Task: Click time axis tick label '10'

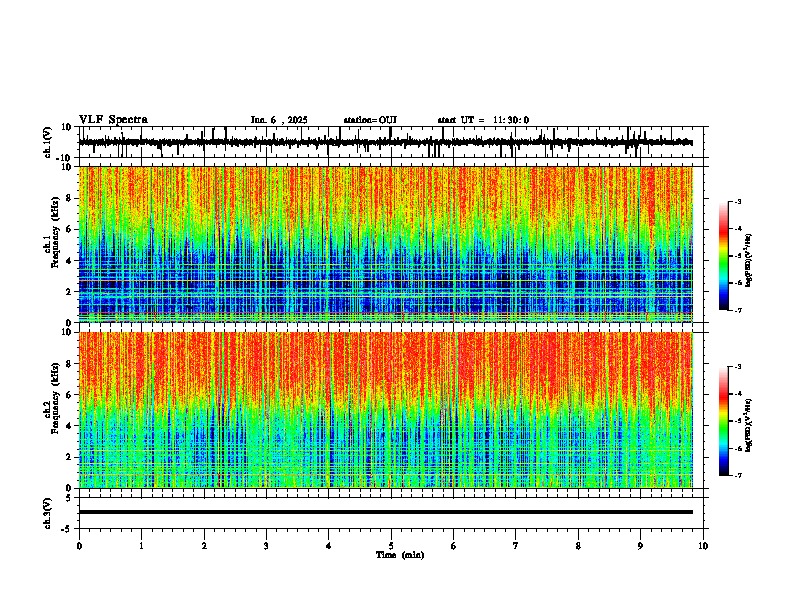Action: pyautogui.click(x=703, y=546)
